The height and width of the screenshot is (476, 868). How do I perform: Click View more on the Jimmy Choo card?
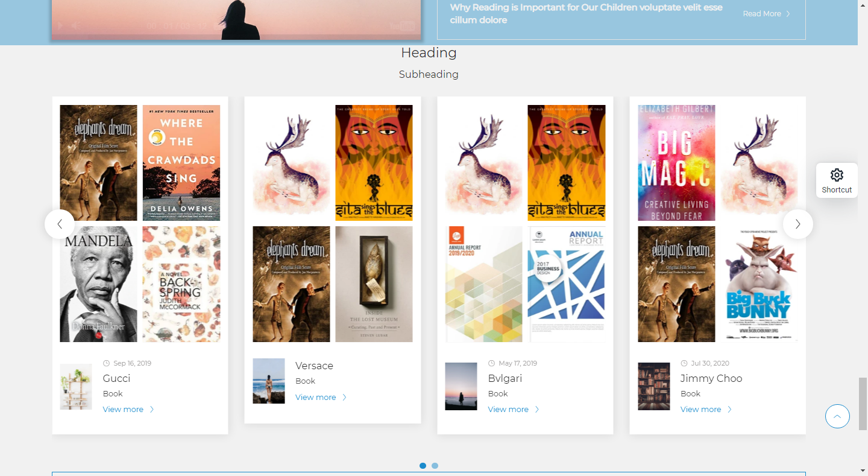pyautogui.click(x=701, y=410)
